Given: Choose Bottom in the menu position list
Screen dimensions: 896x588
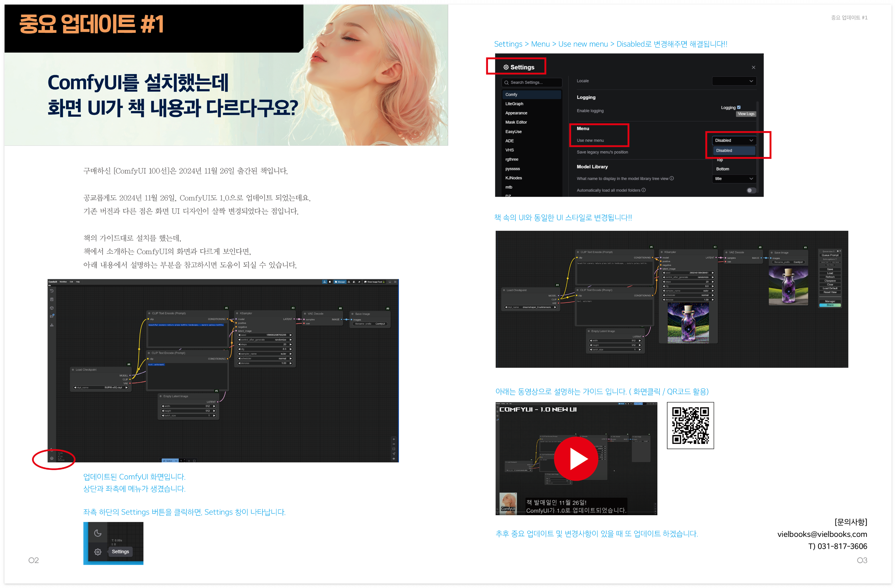Looking at the screenshot, I should point(722,169).
